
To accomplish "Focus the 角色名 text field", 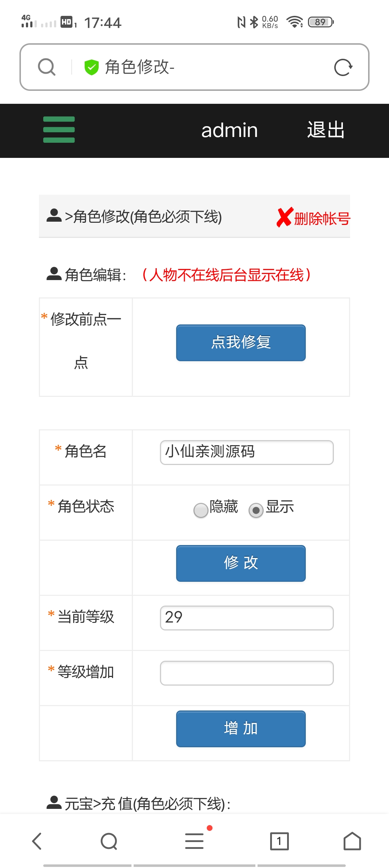I will (x=247, y=452).
